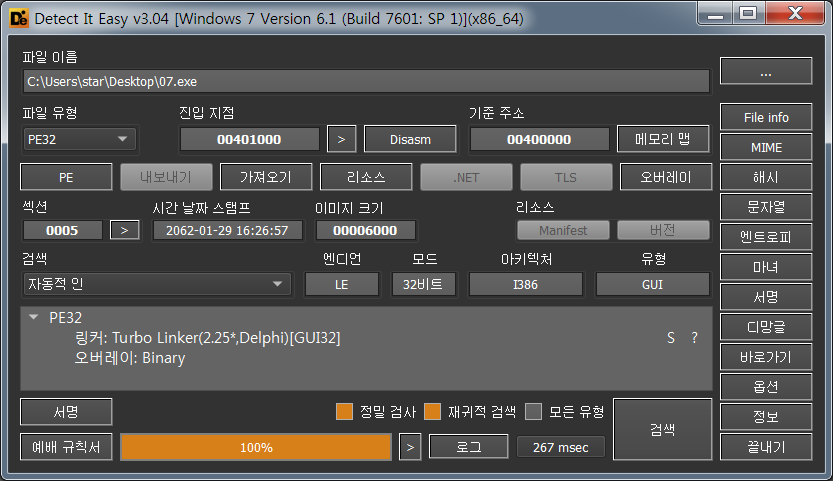The width and height of the screenshot is (833, 481).
Task: Open the 가져오기 imports view
Action: click(x=266, y=177)
